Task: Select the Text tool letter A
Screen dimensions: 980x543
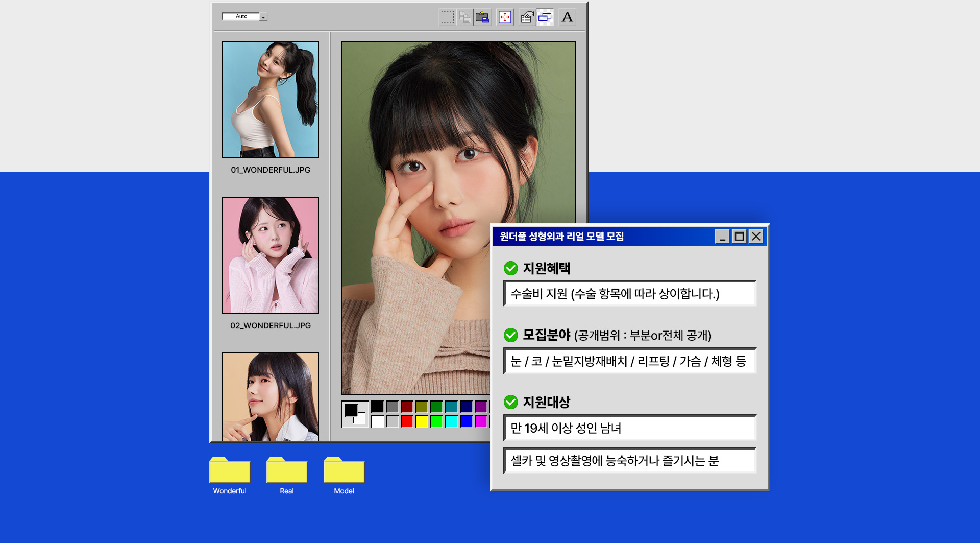Action: [567, 17]
